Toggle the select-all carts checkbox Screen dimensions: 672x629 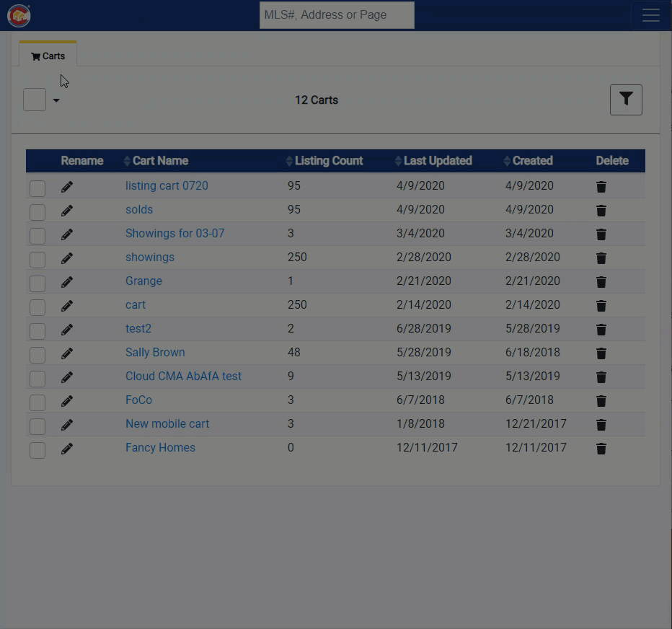click(35, 100)
